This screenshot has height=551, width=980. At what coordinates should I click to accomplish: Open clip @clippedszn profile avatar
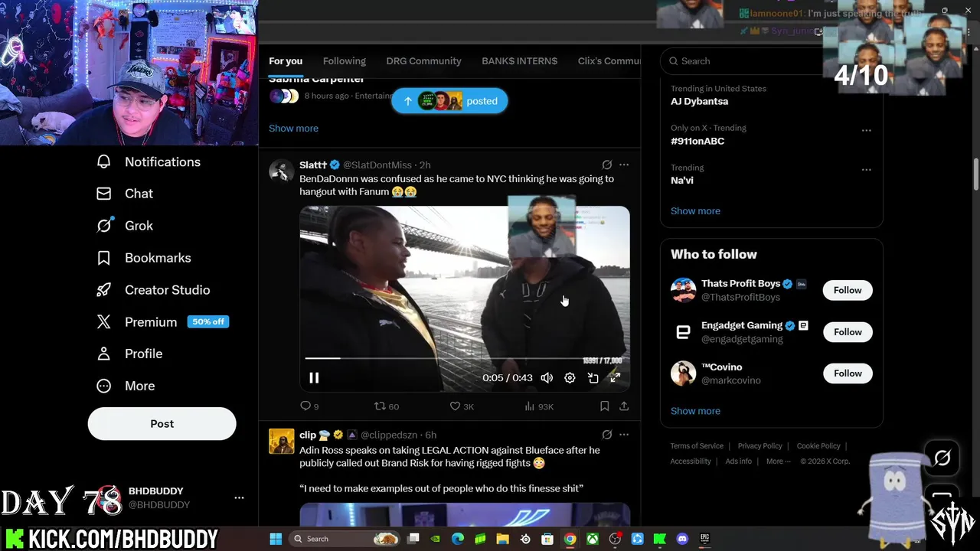[x=281, y=442]
